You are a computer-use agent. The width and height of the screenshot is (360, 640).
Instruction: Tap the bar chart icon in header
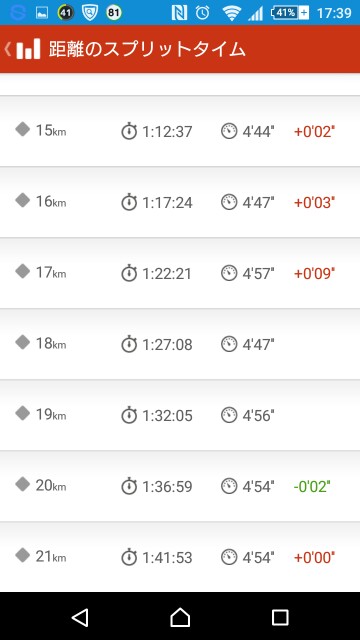pos(29,49)
